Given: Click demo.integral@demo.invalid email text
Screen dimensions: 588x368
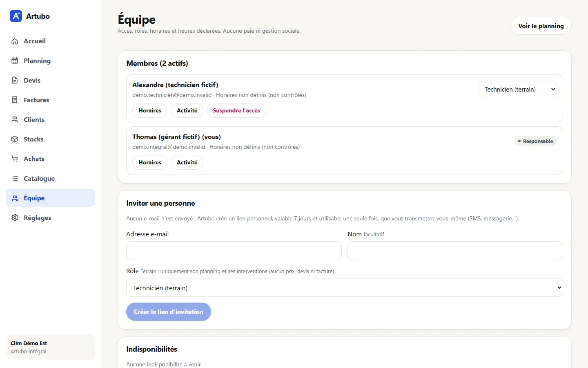Looking at the screenshot, I should [x=169, y=147].
